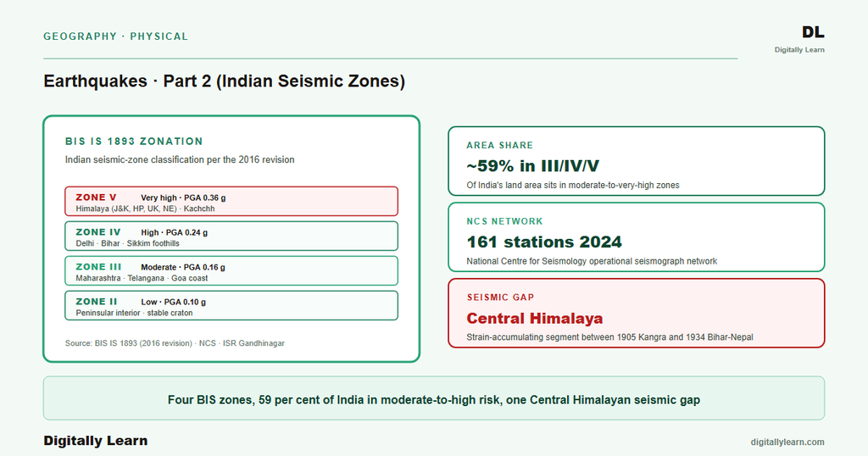Open the digitallylearn.com link

(787, 442)
